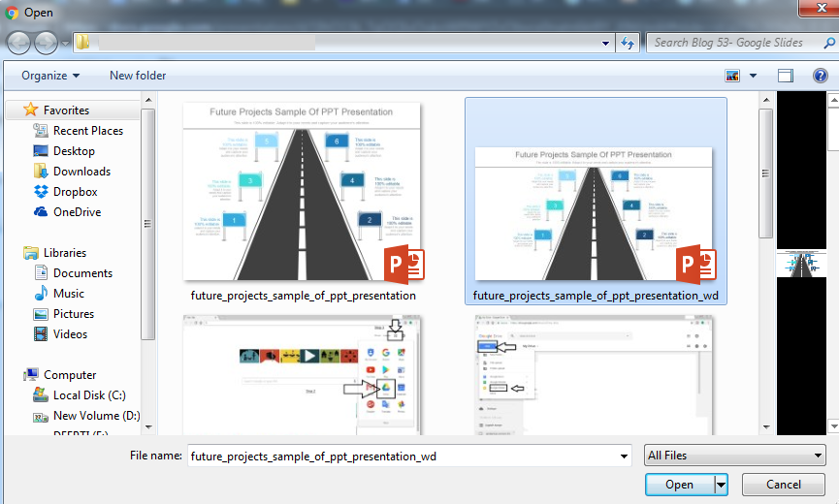839x504 pixels.
Task: Close the Open dialog window
Action: [822, 8]
